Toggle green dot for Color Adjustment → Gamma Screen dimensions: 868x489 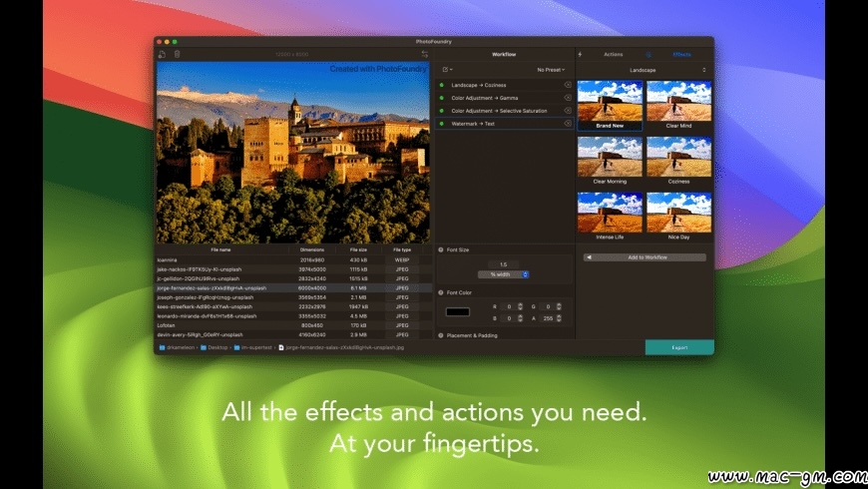(x=441, y=98)
